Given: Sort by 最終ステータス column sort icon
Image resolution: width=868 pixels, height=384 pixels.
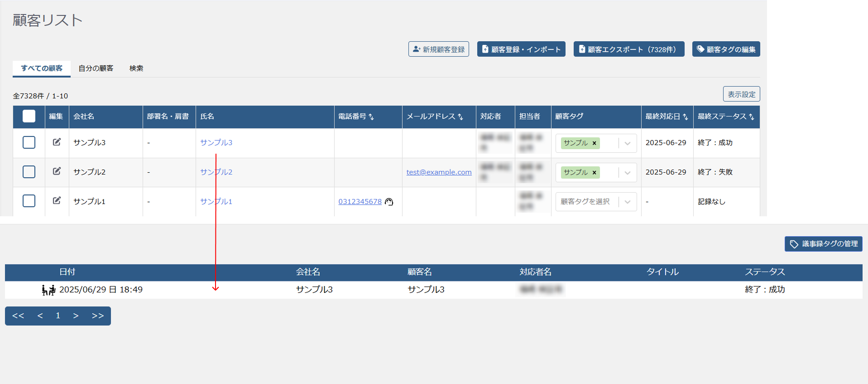Looking at the screenshot, I should tap(752, 117).
